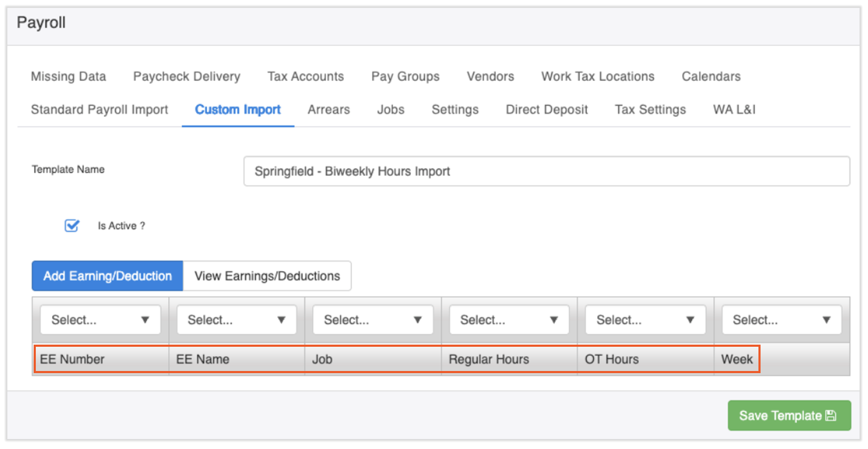Click the Template Name input field

(x=546, y=171)
